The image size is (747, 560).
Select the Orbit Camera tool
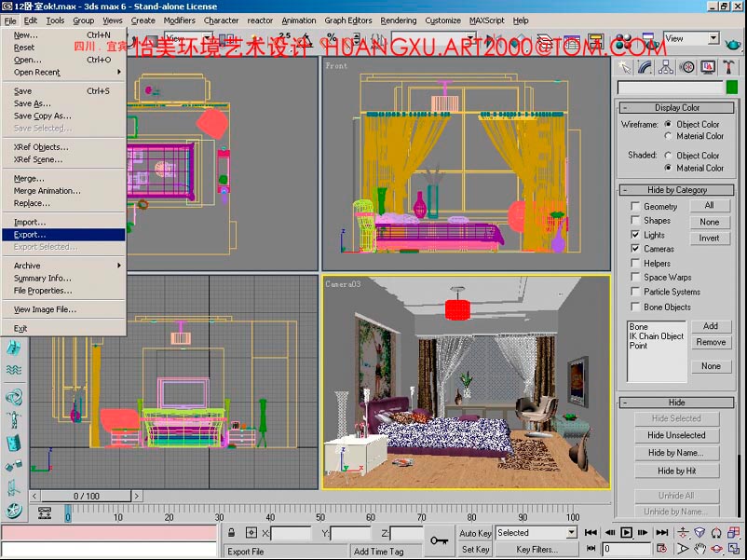(x=716, y=549)
